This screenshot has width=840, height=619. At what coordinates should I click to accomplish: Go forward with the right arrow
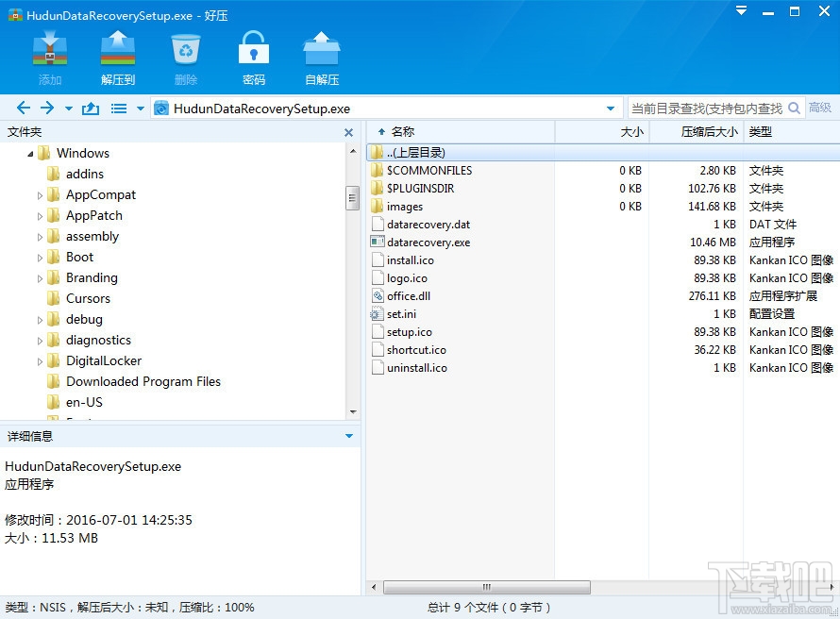pos(47,109)
